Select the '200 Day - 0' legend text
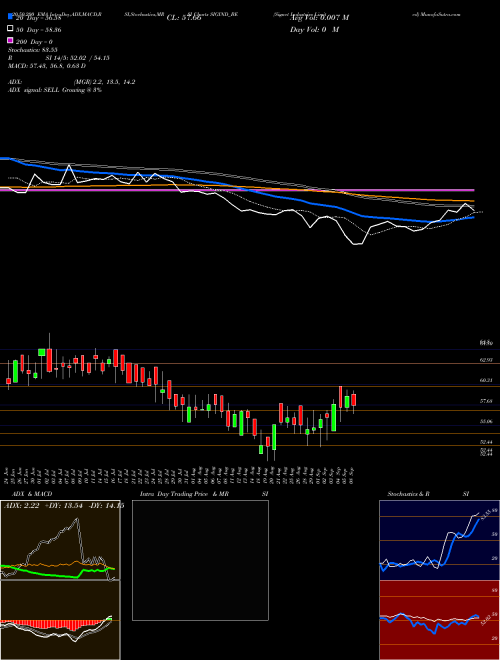Viewport: 500px width, 660px height. coord(35,42)
